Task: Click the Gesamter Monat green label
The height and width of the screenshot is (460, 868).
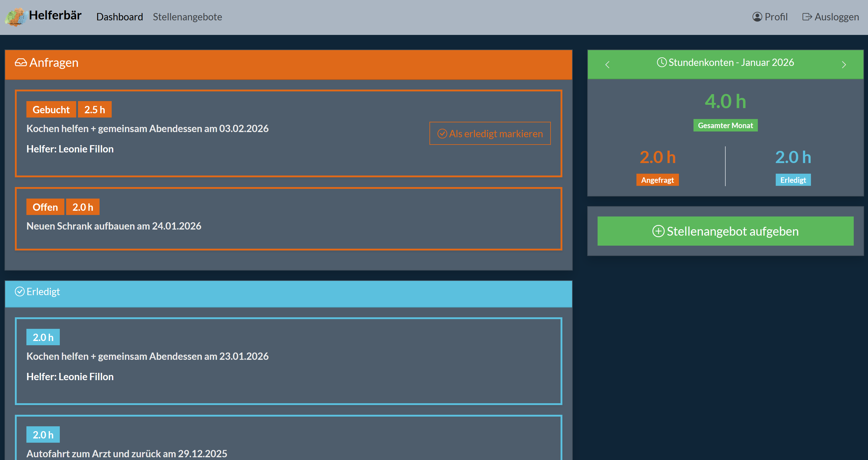Action: [x=725, y=125]
